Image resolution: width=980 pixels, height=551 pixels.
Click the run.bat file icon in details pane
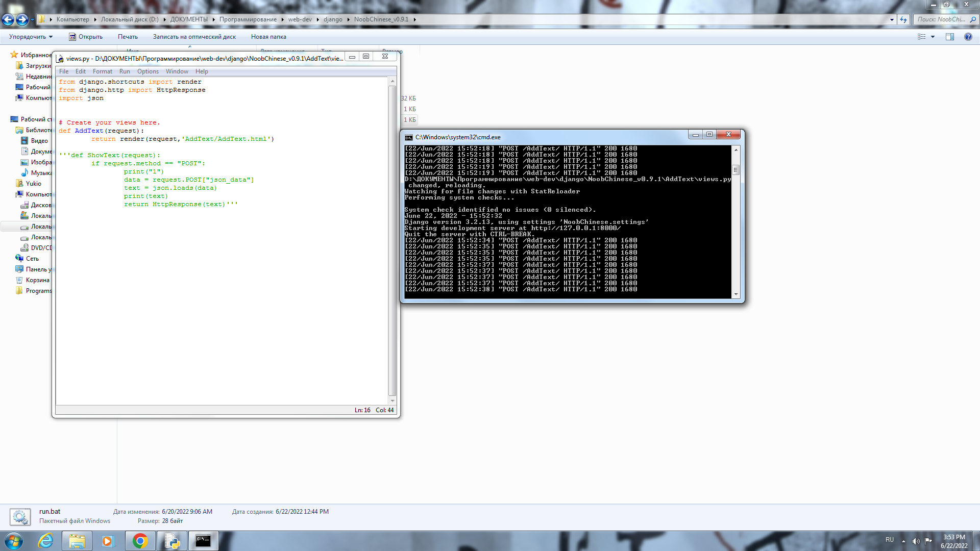pyautogui.click(x=20, y=516)
